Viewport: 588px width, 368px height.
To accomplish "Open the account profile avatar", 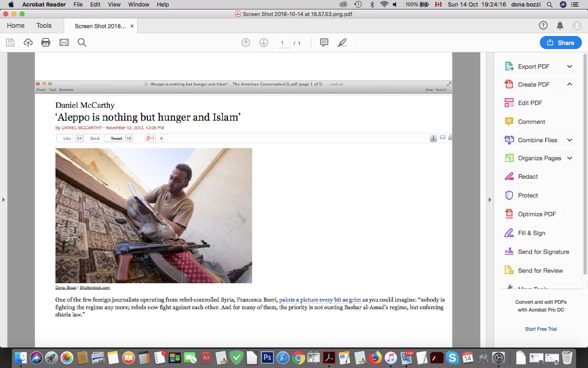I will click(577, 25).
